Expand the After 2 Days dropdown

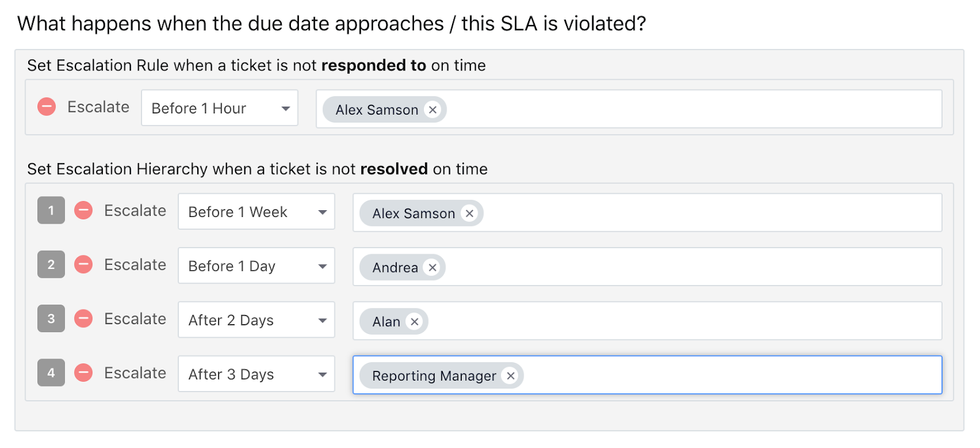tap(256, 320)
